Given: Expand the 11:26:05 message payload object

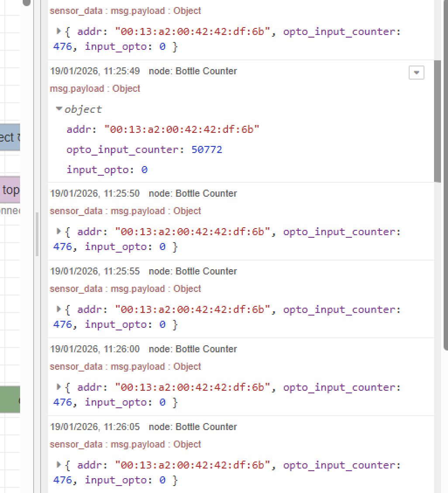Looking at the screenshot, I should point(59,465).
